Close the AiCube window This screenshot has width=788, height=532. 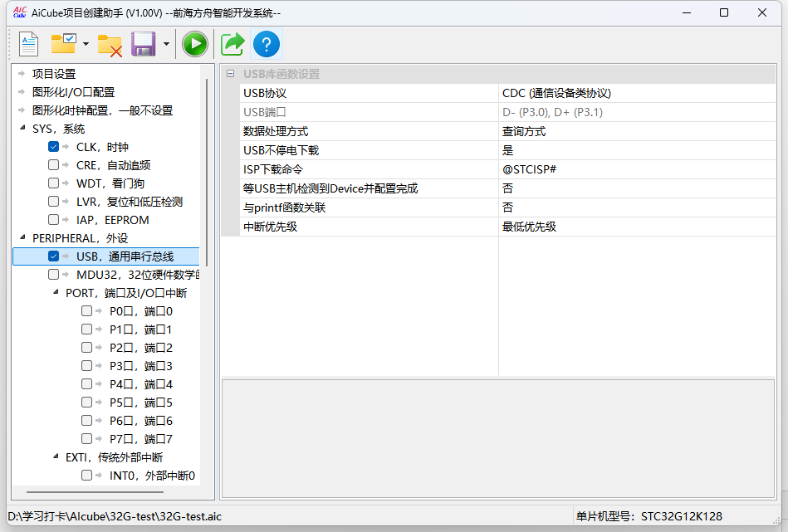click(762, 12)
